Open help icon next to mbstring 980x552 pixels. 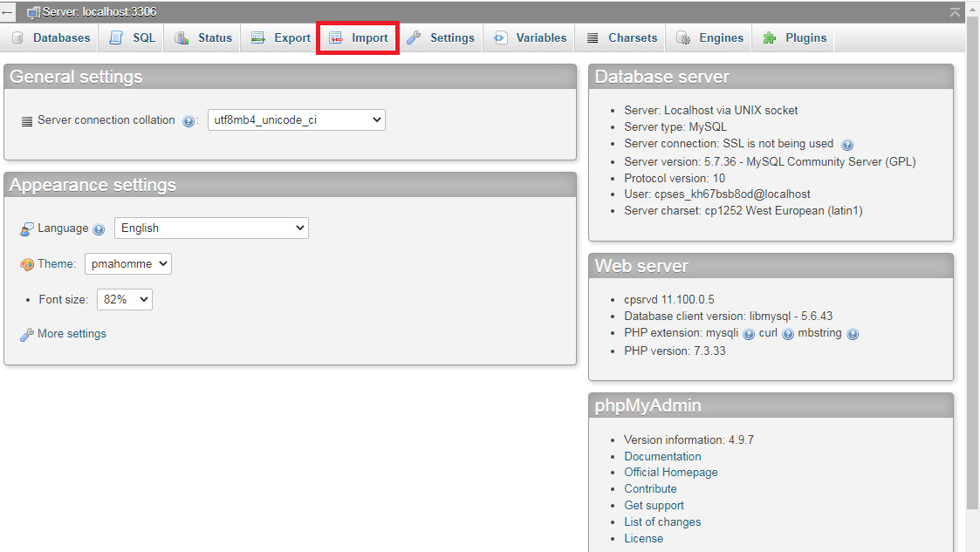coord(853,334)
